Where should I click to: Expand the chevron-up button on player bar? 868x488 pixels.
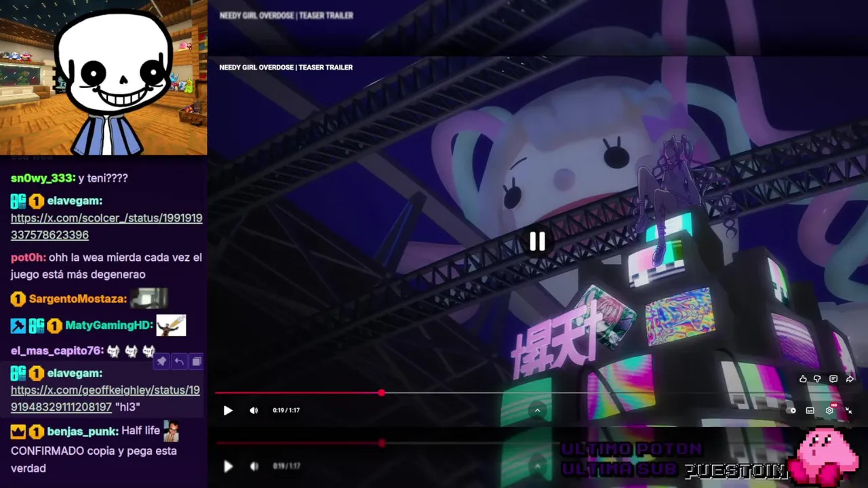click(x=537, y=410)
